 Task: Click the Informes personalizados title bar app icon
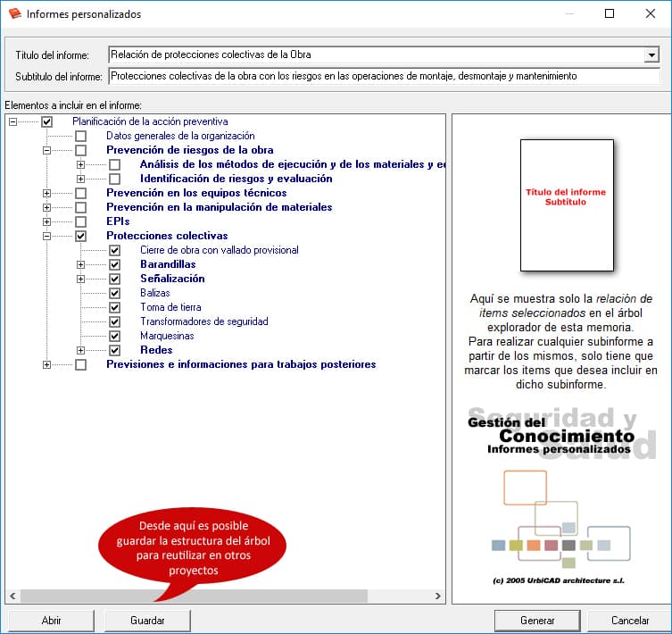tap(15, 13)
